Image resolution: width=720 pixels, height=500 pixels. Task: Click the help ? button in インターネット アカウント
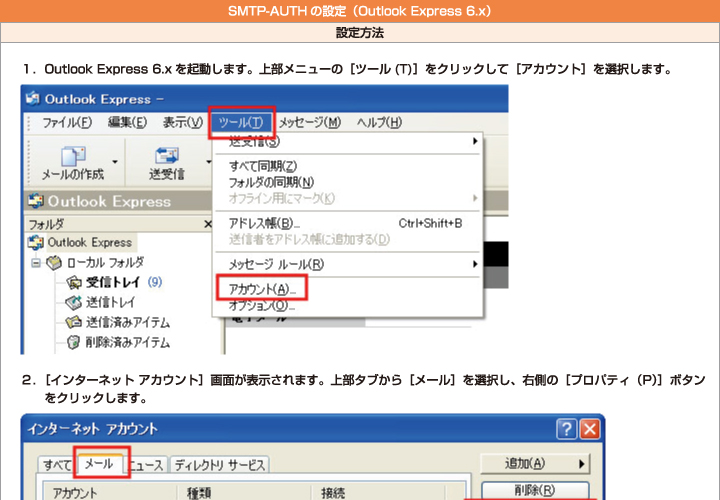[567, 429]
